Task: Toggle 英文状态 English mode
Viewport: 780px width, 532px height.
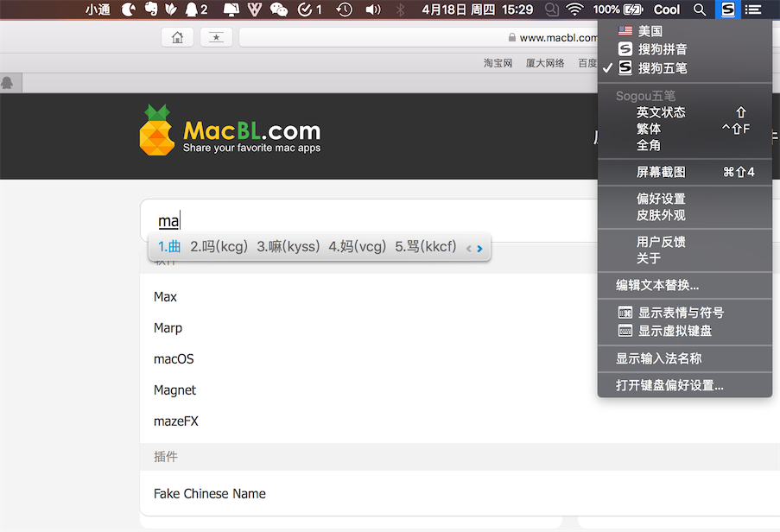Action: pos(685,112)
